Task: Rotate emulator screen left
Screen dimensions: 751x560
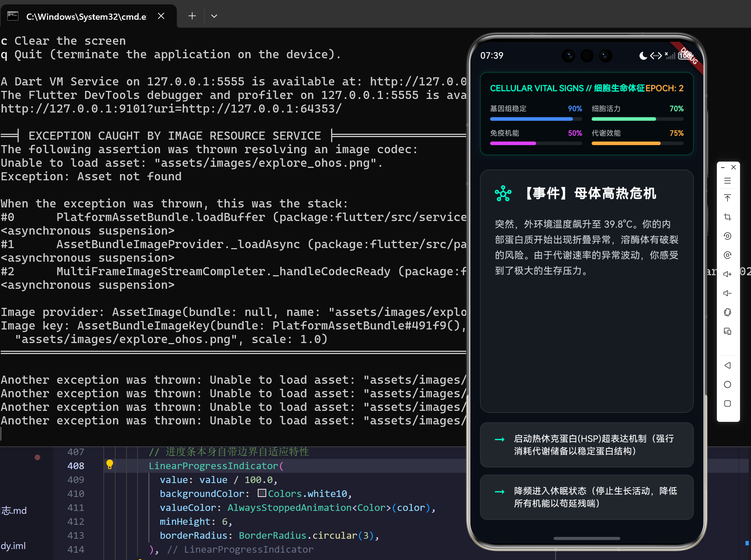Action: 728,236
